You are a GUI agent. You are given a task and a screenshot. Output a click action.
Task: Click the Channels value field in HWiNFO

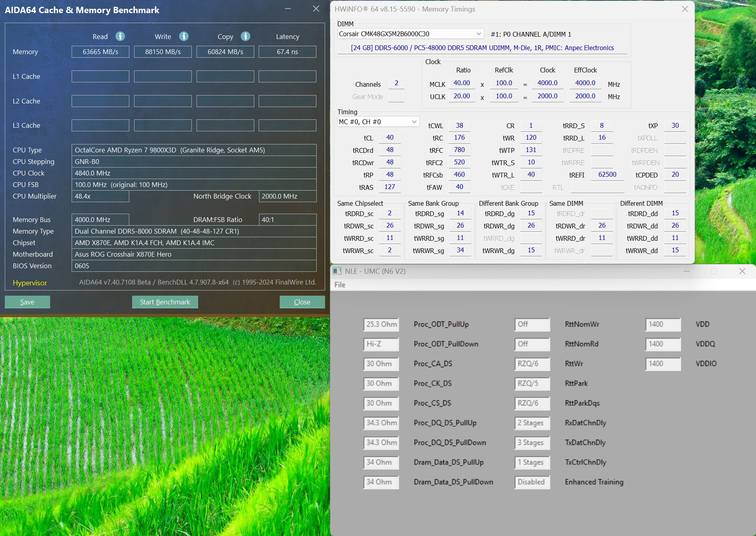click(396, 83)
